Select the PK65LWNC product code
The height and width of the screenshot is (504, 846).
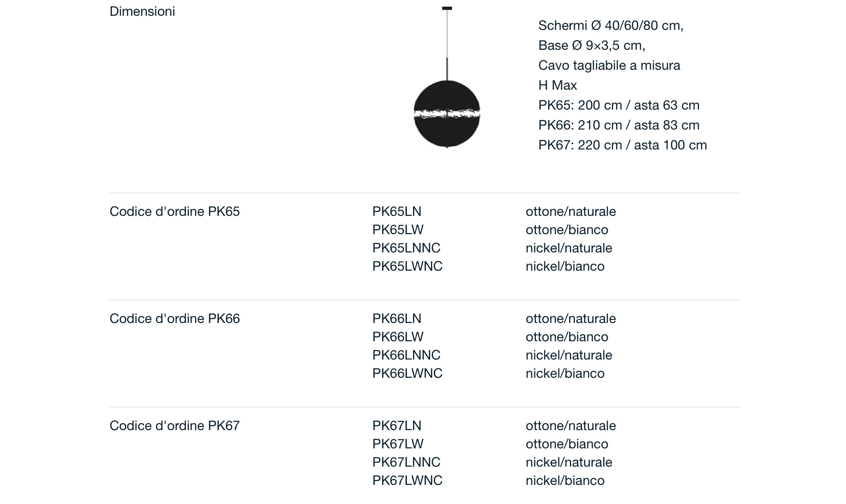407,266
